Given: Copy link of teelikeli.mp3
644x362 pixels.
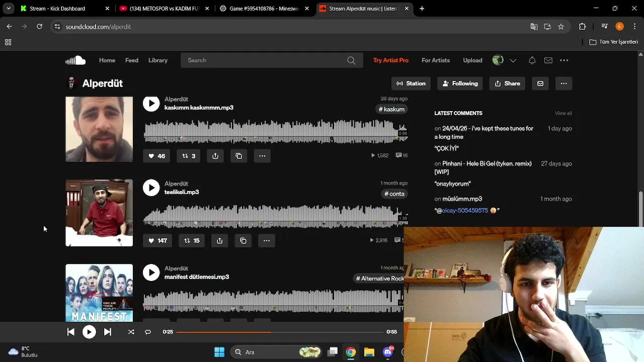Looking at the screenshot, I should [x=243, y=240].
